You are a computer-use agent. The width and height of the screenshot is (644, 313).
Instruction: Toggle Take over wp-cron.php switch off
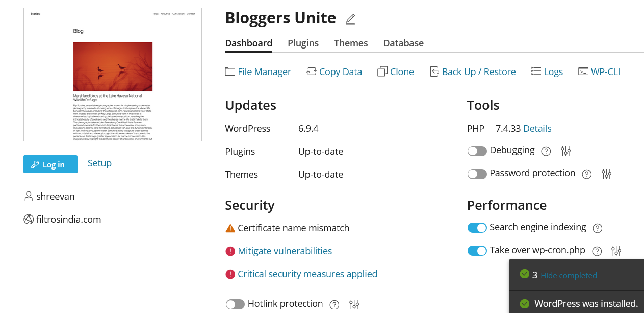pyautogui.click(x=477, y=251)
